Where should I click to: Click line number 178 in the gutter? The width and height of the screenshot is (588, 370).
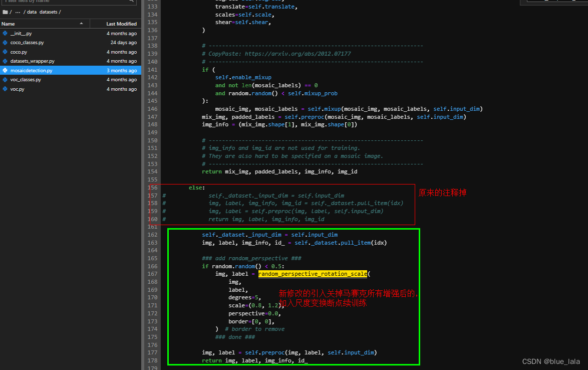152,360
